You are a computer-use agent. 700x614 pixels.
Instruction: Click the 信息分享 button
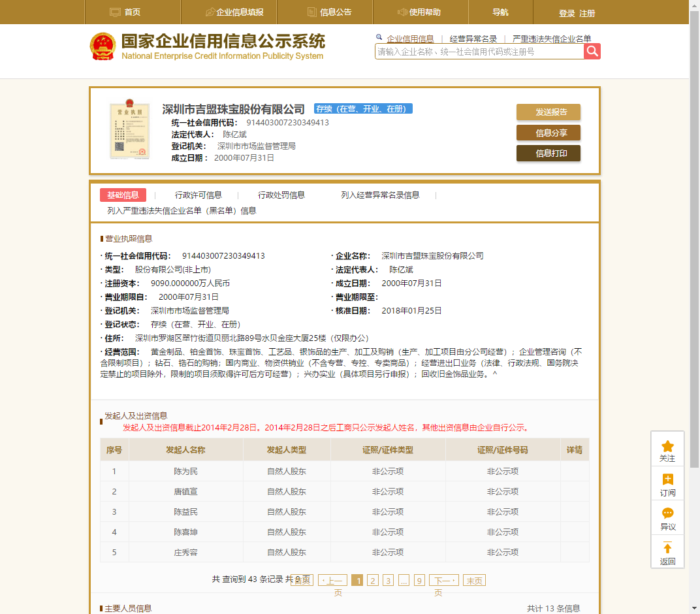[x=548, y=133]
